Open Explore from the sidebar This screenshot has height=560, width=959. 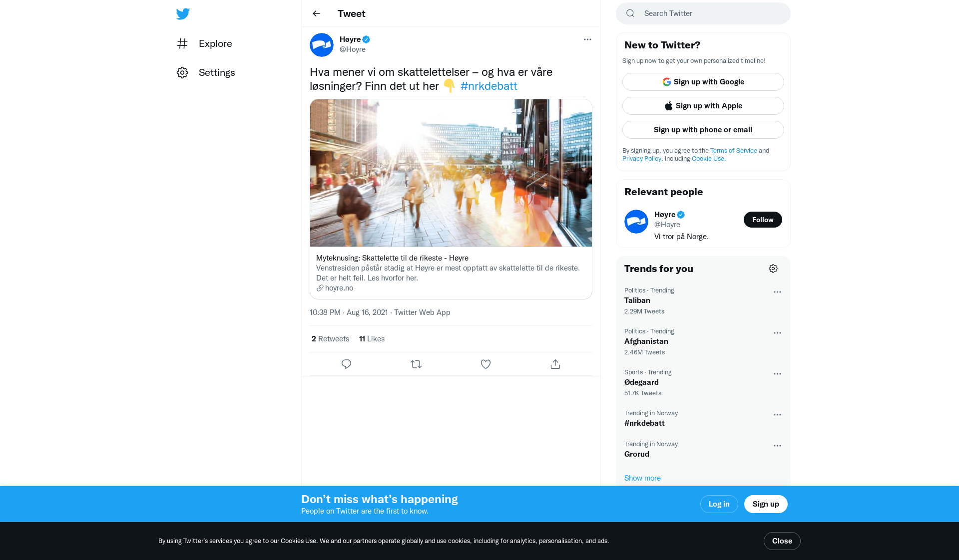click(204, 43)
